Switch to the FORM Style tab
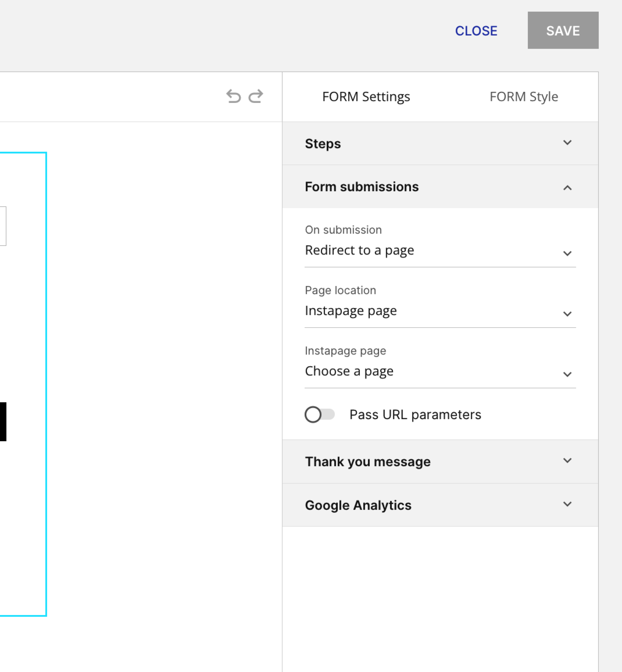Screen dimensions: 622x672 pyautogui.click(x=523, y=97)
